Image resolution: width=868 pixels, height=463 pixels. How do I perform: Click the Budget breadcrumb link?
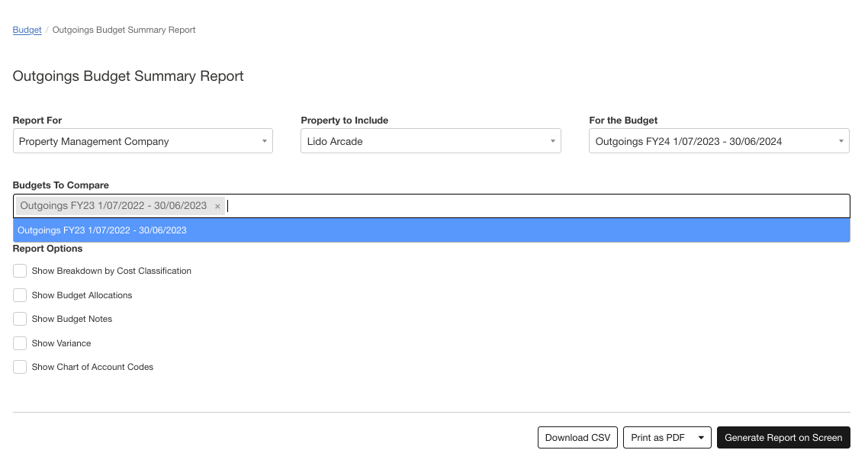tap(27, 30)
